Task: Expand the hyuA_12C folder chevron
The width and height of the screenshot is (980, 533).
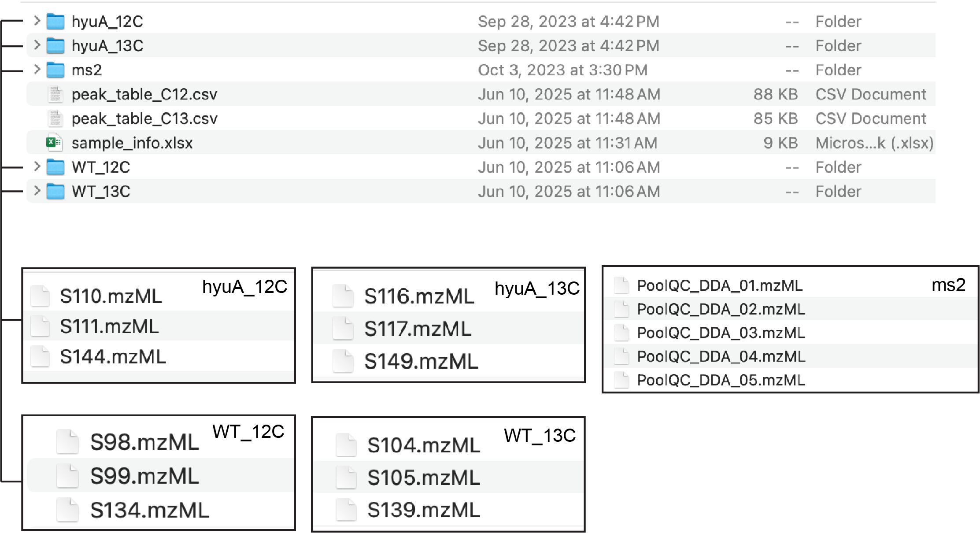Action: pyautogui.click(x=37, y=20)
